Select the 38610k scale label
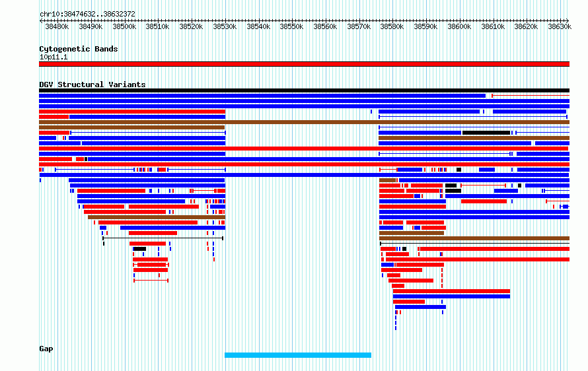Screen dimensions: 588x371 click(493, 27)
